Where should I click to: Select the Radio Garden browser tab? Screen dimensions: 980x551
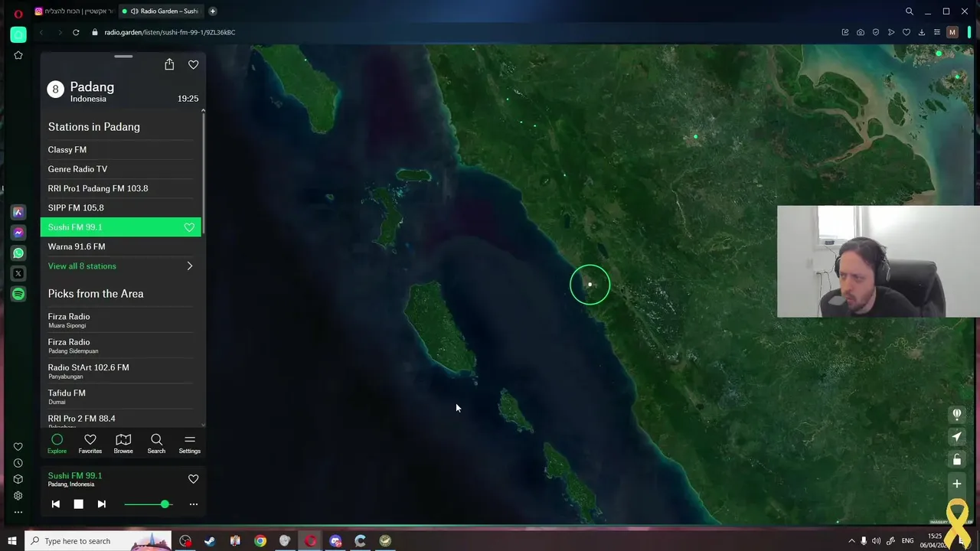(x=162, y=11)
